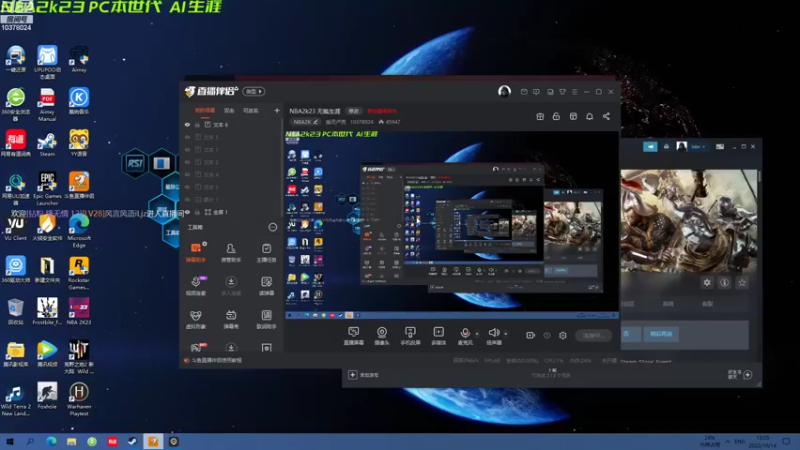The height and width of the screenshot is (450, 800).
Task: Click the blue purchase button in the launcher window
Action: coord(661,334)
